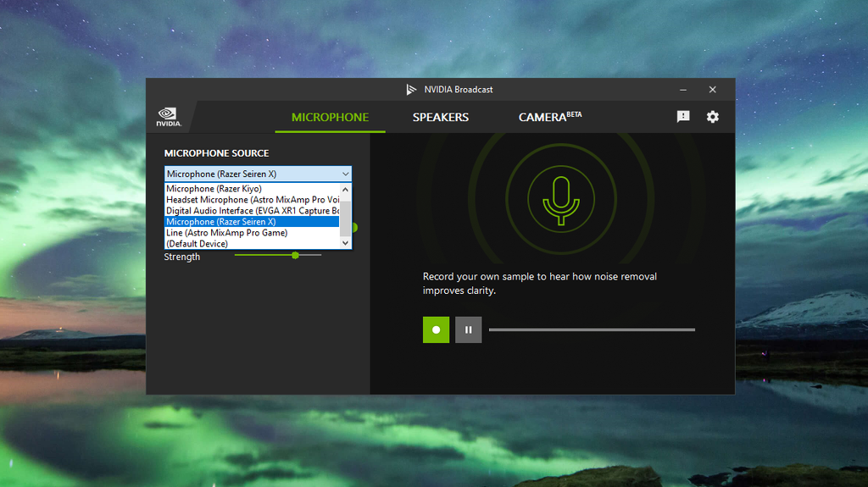Viewport: 868px width, 487px height.
Task: Open the feedback speech bubble icon
Action: tap(683, 116)
